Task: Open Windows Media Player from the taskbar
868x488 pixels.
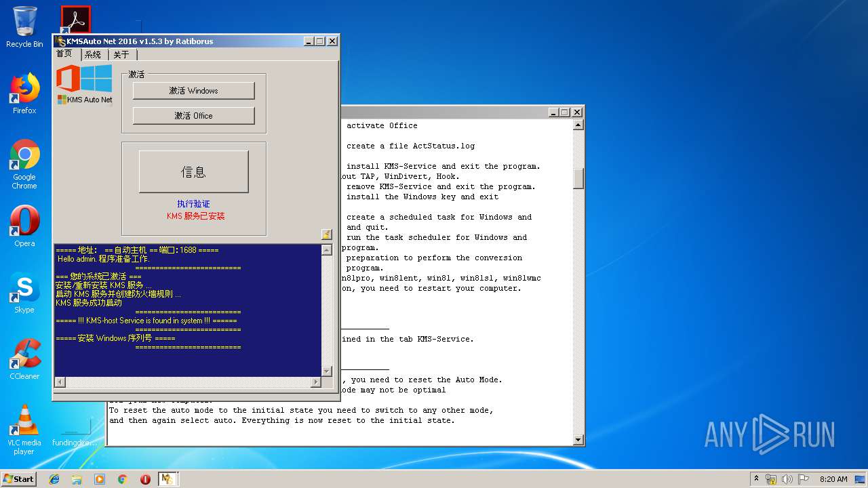Action: coord(100,479)
